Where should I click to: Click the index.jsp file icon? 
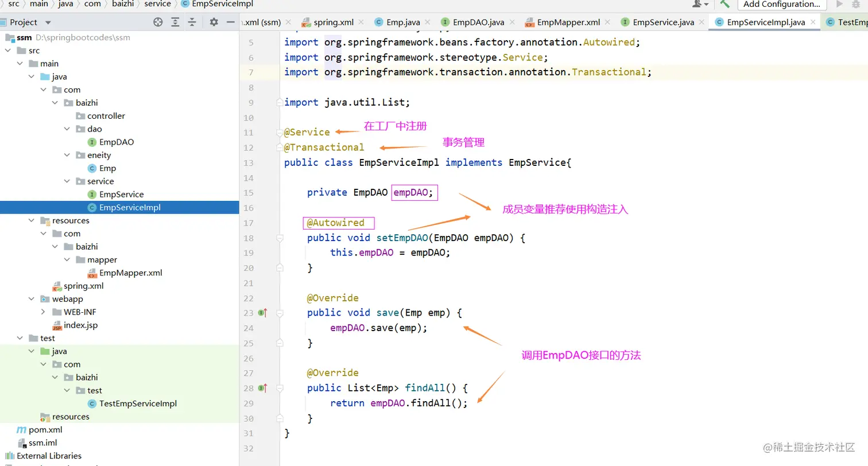(x=57, y=325)
